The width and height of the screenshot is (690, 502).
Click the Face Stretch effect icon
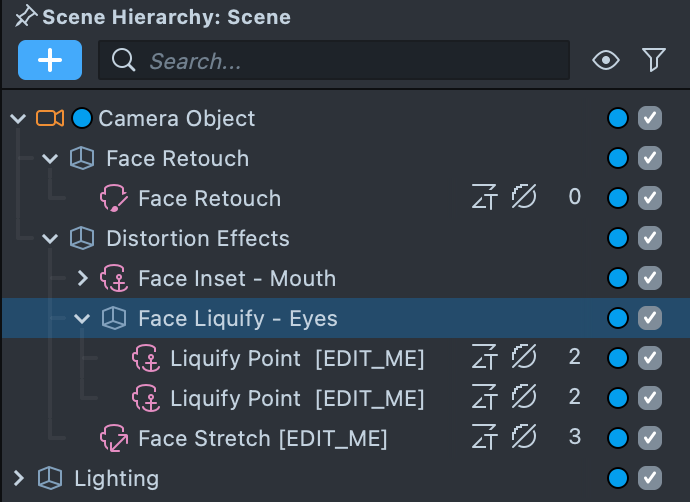114,438
